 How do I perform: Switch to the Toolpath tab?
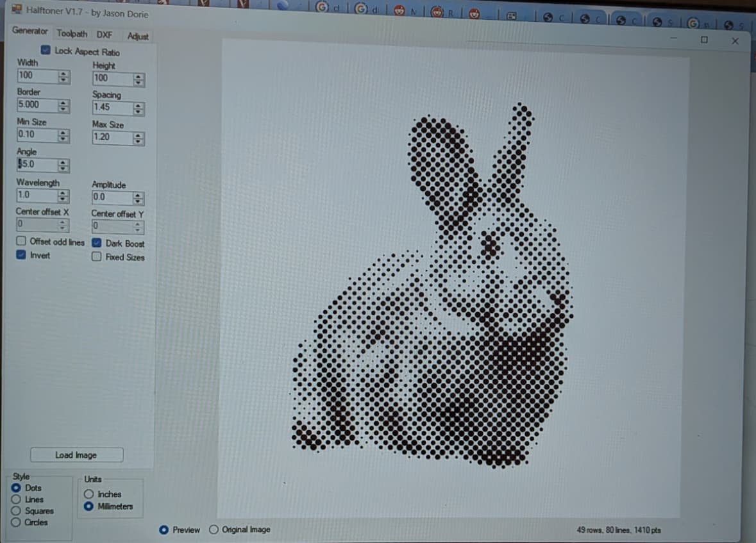pos(72,33)
